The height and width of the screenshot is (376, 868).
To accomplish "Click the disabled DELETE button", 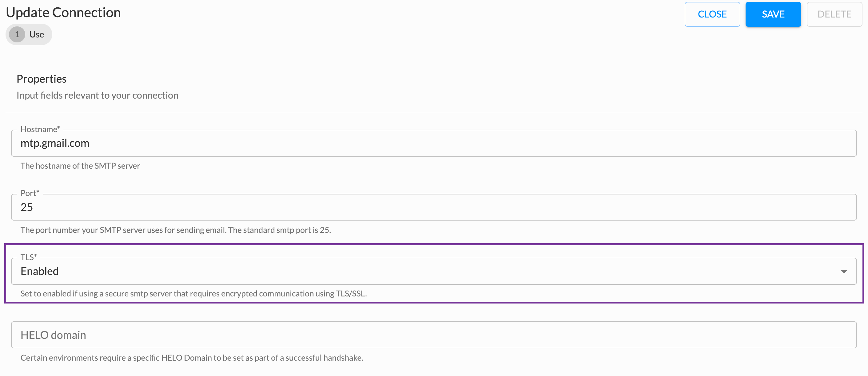I will tap(834, 14).
